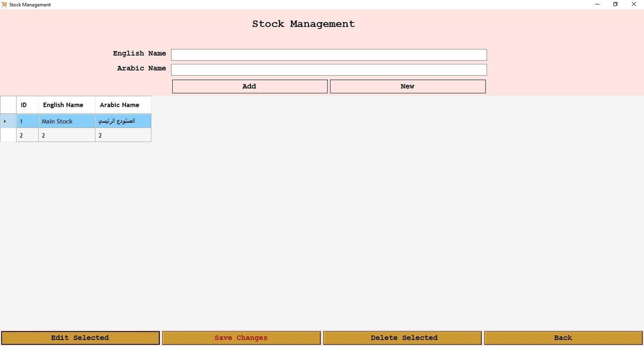Click the Save Changes button
This screenshot has height=346, width=644.
pyautogui.click(x=241, y=338)
